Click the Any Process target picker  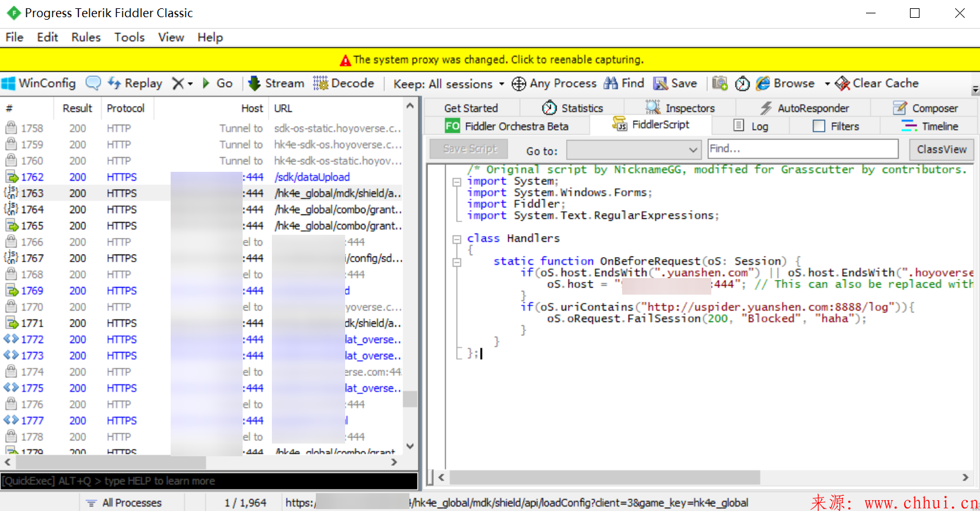pyautogui.click(x=554, y=83)
